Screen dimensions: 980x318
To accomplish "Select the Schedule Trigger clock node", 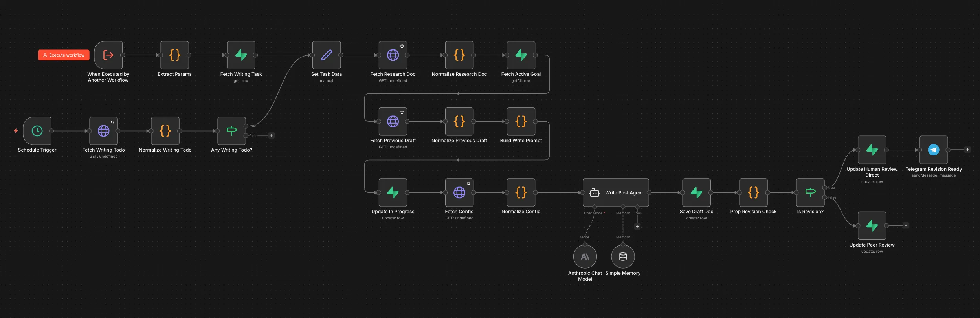I will [x=37, y=131].
